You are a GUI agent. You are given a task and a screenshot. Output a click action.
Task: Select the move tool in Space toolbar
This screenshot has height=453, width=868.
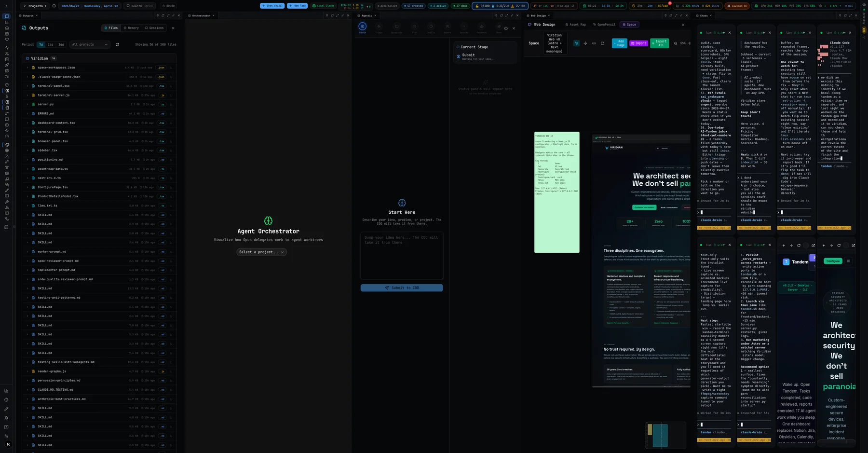[x=585, y=43]
